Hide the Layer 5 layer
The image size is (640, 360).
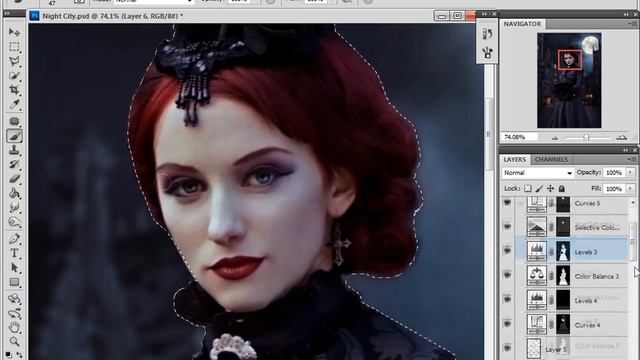click(x=507, y=348)
